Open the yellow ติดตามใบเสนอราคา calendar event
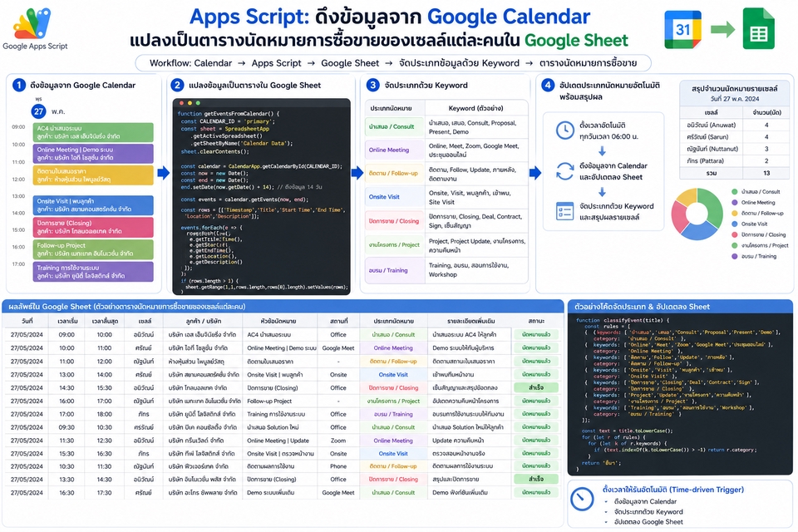The height and width of the screenshot is (532, 798). point(93,175)
